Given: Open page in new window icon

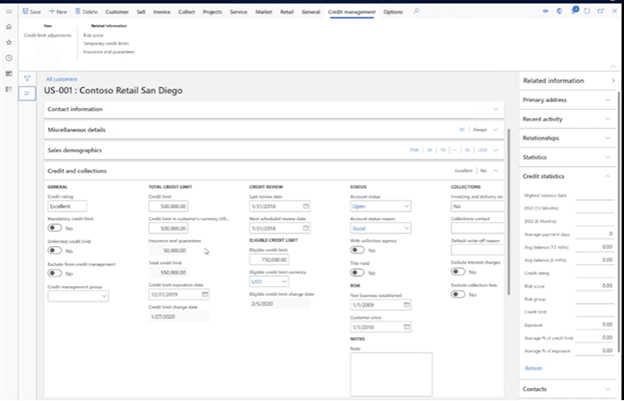Looking at the screenshot, I should click(x=601, y=12).
